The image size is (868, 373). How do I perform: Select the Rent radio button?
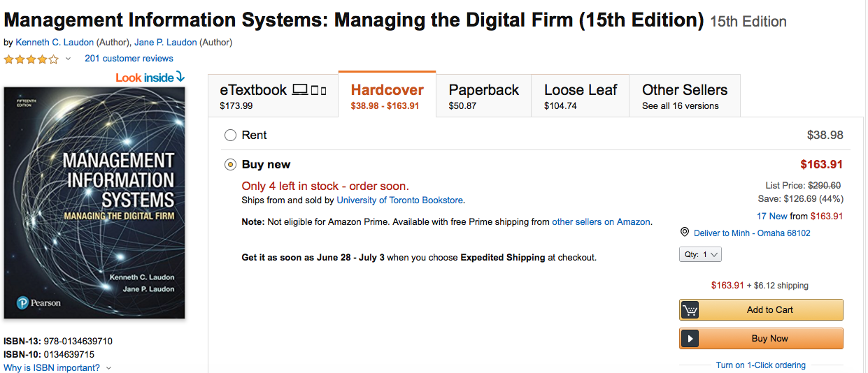(230, 136)
